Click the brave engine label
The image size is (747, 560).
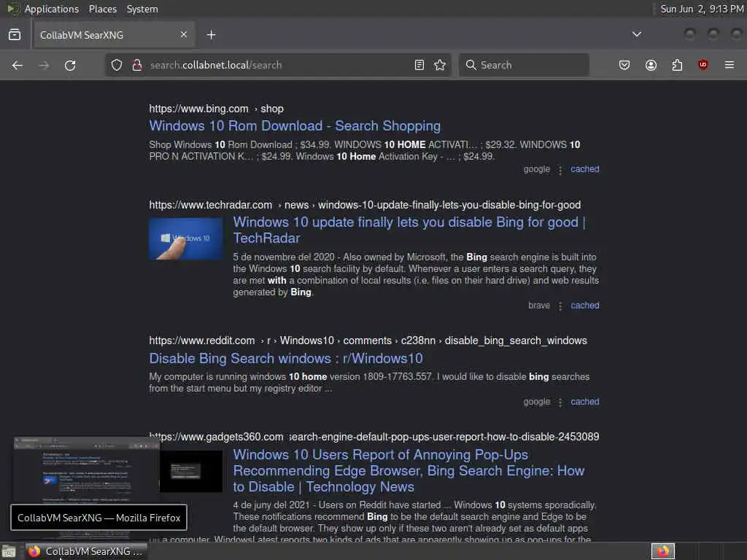click(539, 306)
